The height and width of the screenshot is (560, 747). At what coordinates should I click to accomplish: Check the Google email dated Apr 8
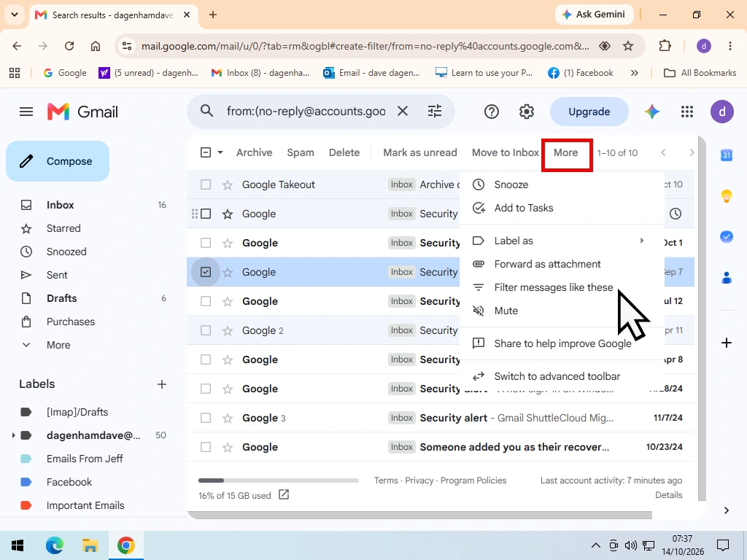(206, 359)
